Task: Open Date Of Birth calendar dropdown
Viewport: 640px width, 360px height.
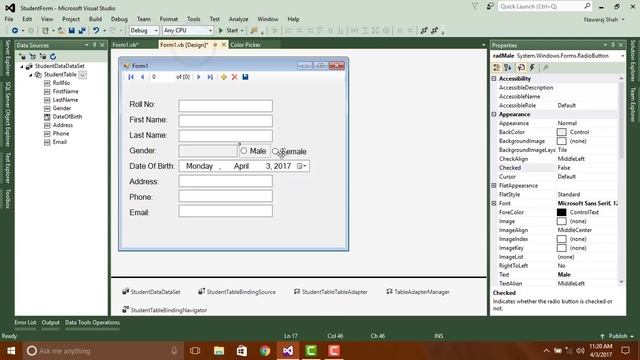Action: pyautogui.click(x=302, y=166)
